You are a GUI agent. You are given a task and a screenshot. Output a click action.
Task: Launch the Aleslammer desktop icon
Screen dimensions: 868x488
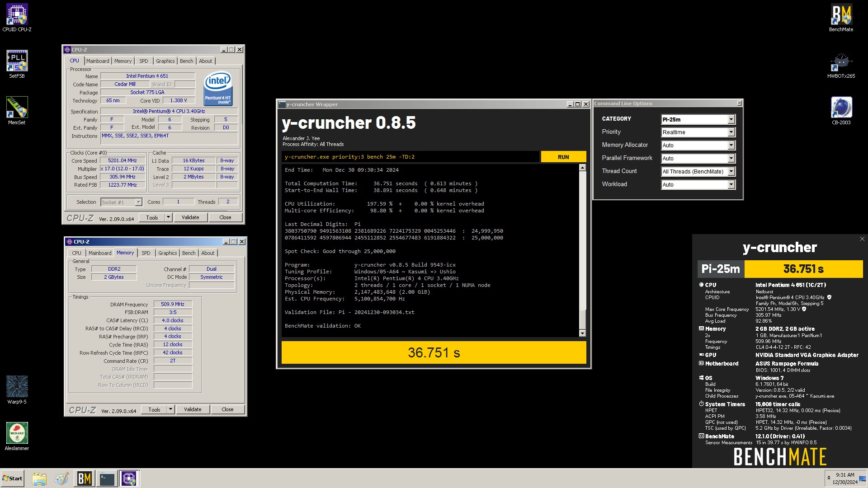coord(17,436)
